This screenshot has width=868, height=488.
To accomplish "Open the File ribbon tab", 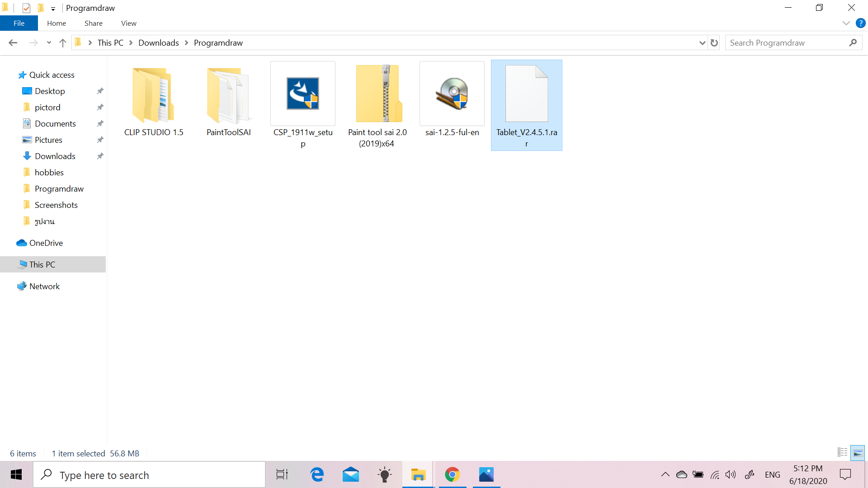I will pos(19,23).
